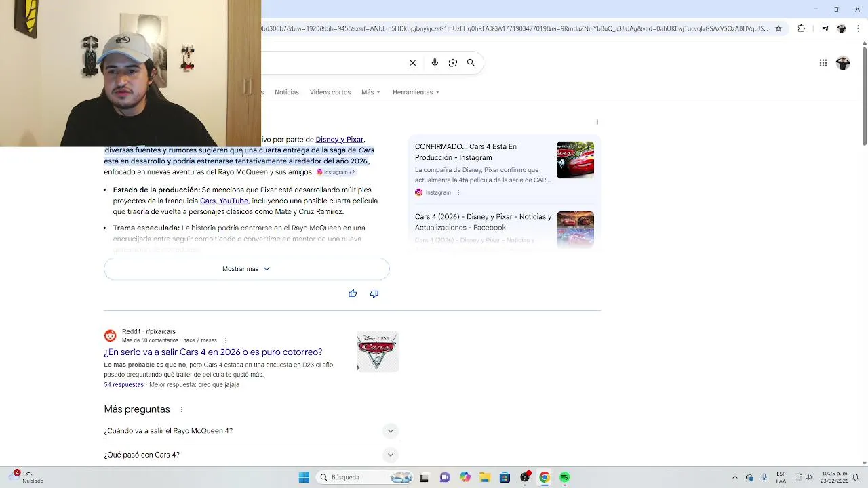This screenshot has width=868, height=488.
Task: Click the r/pixarcars subreddit label
Action: [161, 332]
